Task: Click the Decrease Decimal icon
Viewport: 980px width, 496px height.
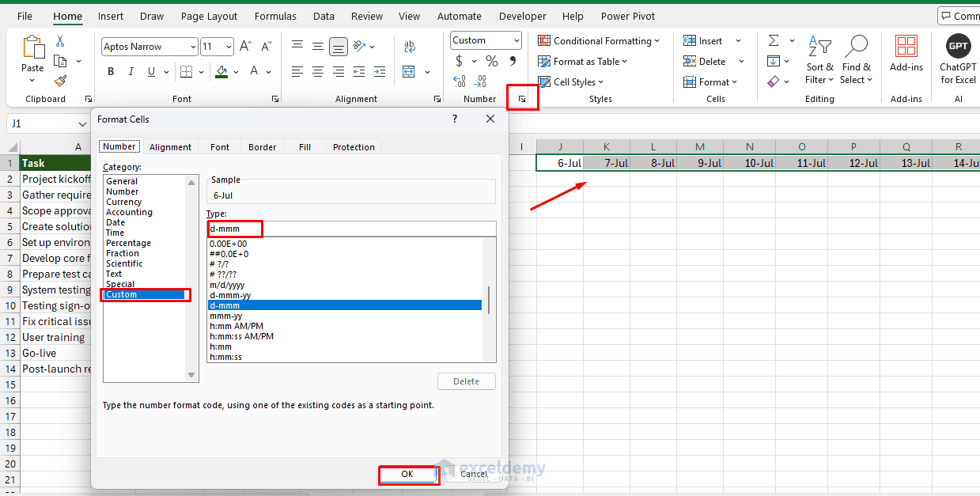Action: (x=481, y=81)
